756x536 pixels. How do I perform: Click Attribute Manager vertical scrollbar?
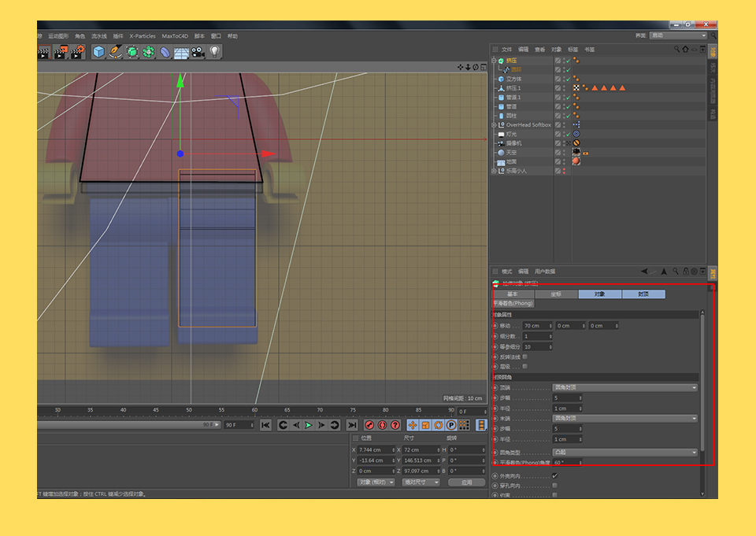coord(702,381)
